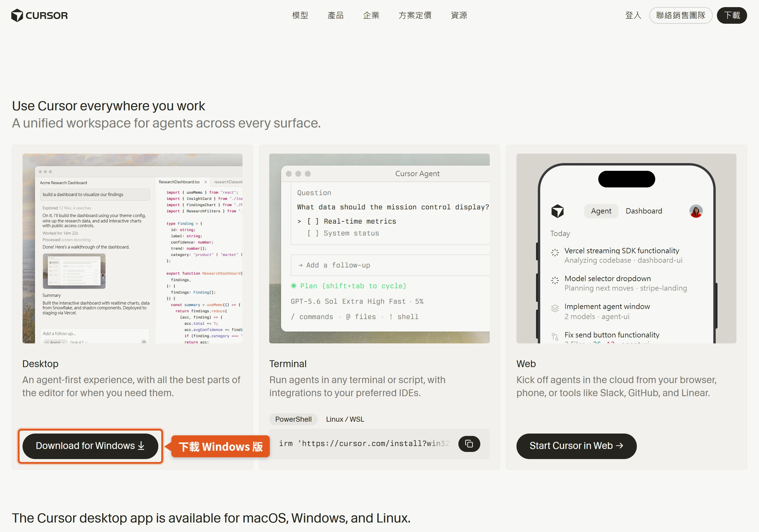The image size is (759, 532).
Task: Open the 企業 menu item
Action: (x=371, y=15)
